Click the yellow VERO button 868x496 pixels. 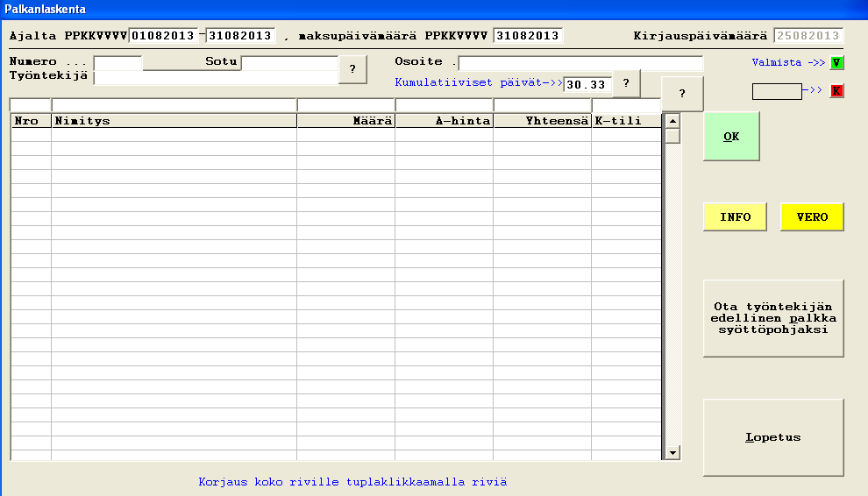coord(812,216)
